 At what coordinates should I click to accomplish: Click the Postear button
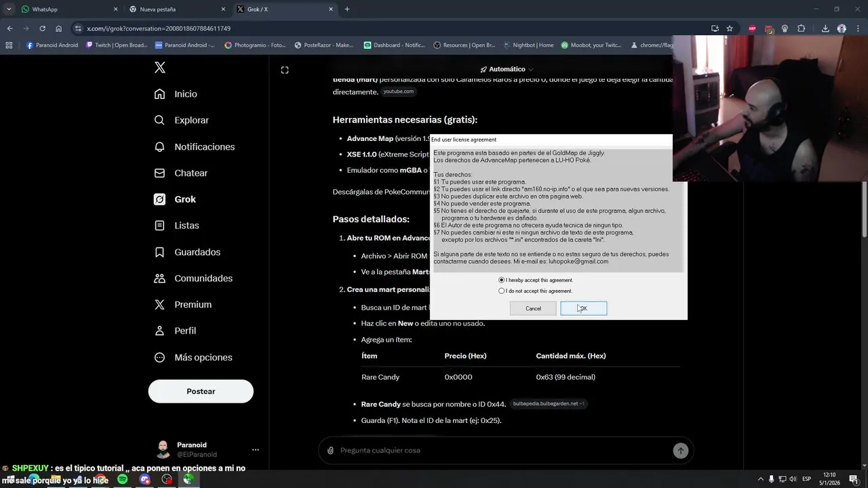click(201, 391)
